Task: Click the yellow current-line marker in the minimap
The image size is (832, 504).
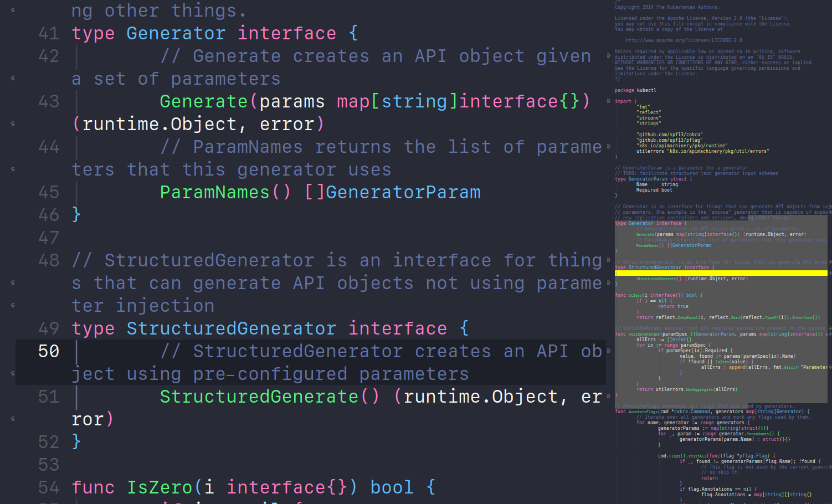Action: pyautogui.click(x=721, y=273)
